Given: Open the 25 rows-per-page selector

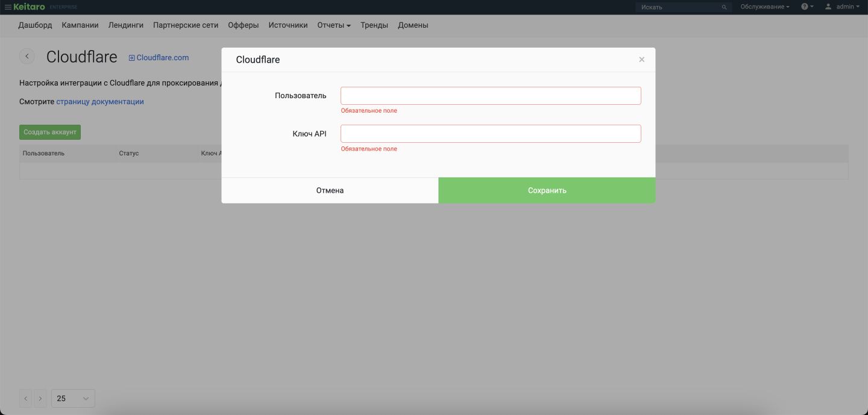Looking at the screenshot, I should pos(73,398).
